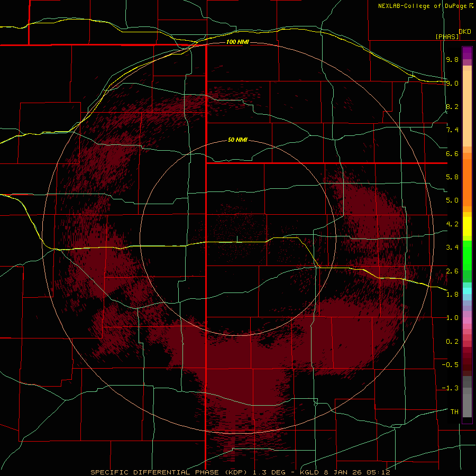Click the 50 NMI range ring label
Screen dimensions: 476x476
pyautogui.click(x=237, y=140)
